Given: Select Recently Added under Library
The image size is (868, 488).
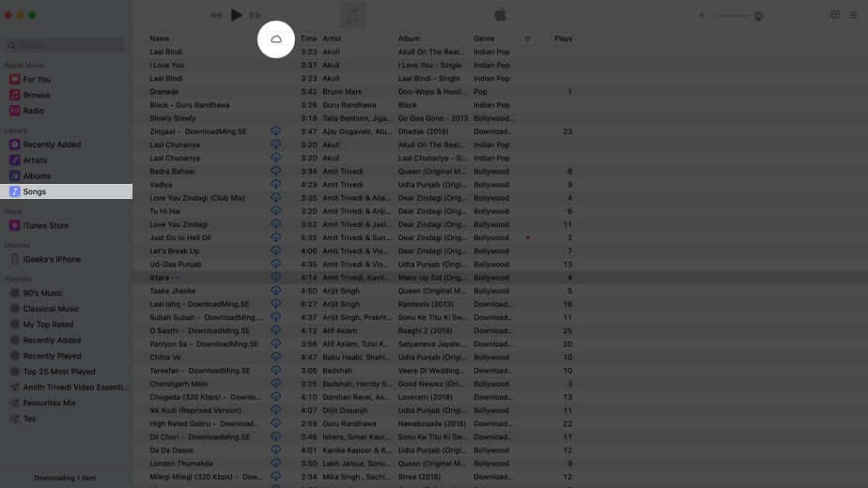Looking at the screenshot, I should pyautogui.click(x=52, y=145).
